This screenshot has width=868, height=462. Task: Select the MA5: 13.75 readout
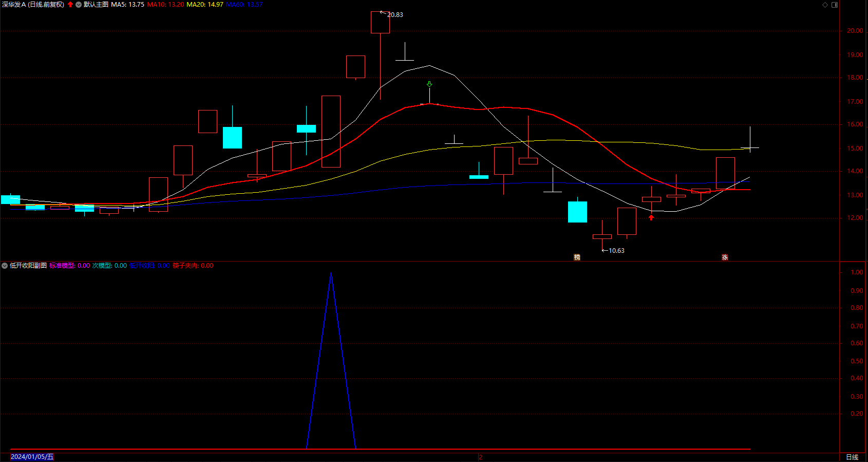tap(127, 5)
